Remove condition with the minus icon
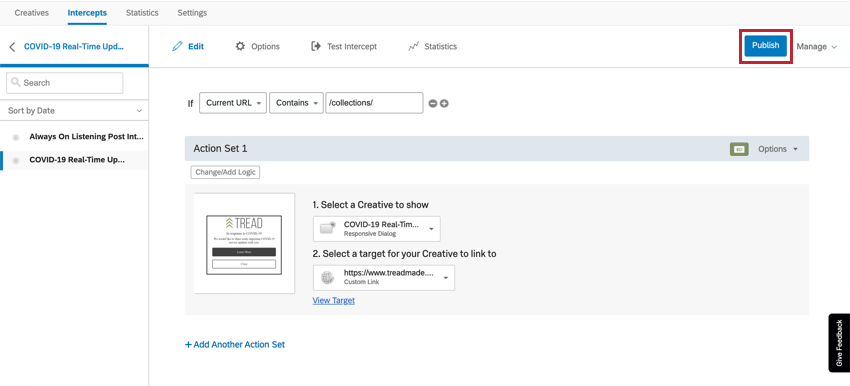This screenshot has width=850, height=386. 433,104
